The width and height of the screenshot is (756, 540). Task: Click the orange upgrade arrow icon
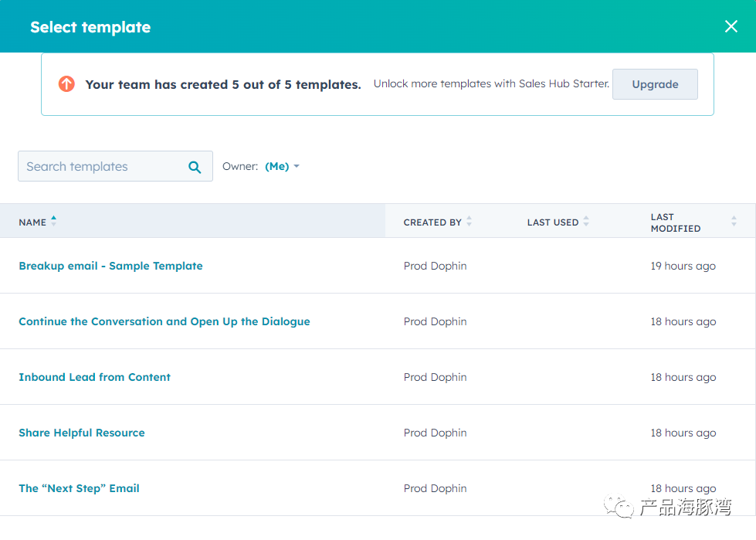(x=66, y=84)
